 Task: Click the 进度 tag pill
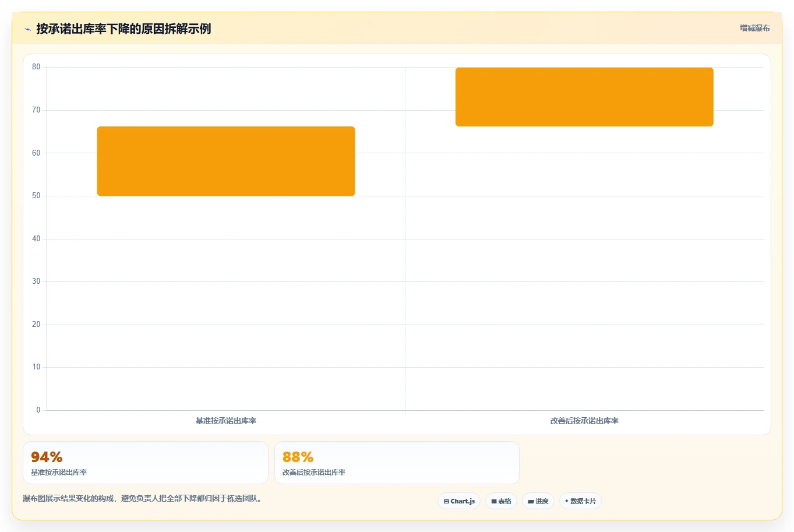point(538,501)
